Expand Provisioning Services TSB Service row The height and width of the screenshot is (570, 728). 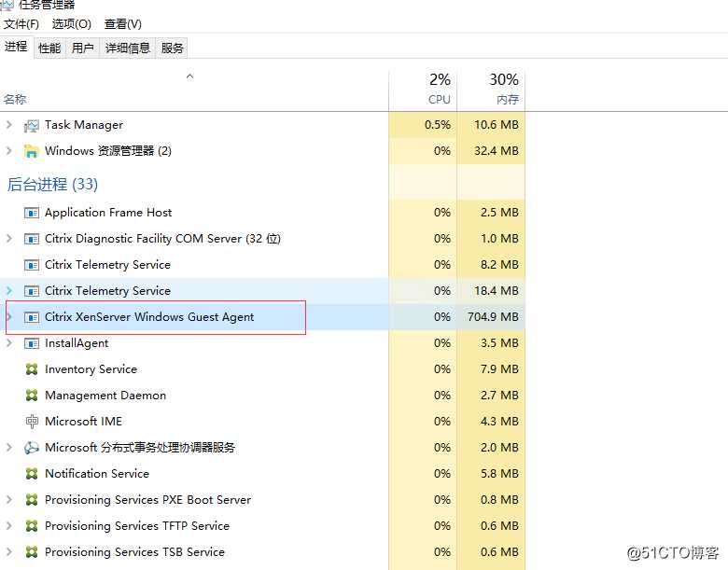8,552
